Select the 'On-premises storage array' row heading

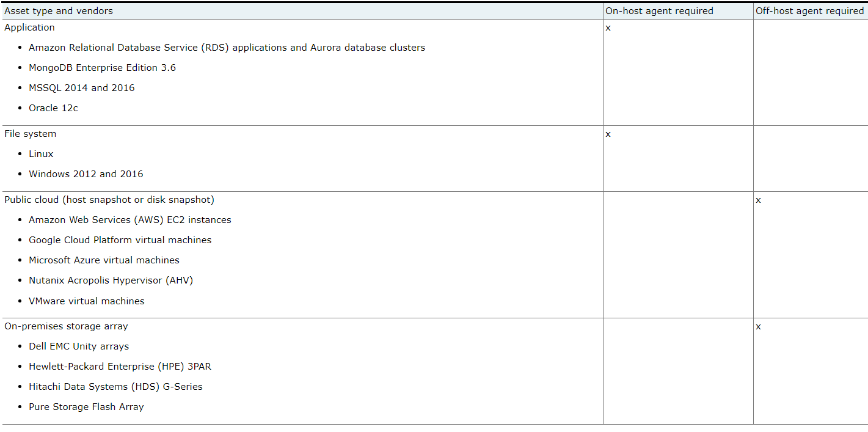point(66,326)
